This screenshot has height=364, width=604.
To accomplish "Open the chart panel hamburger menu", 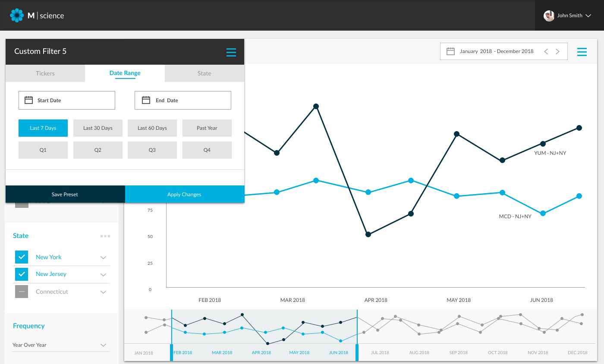I will coord(582,52).
